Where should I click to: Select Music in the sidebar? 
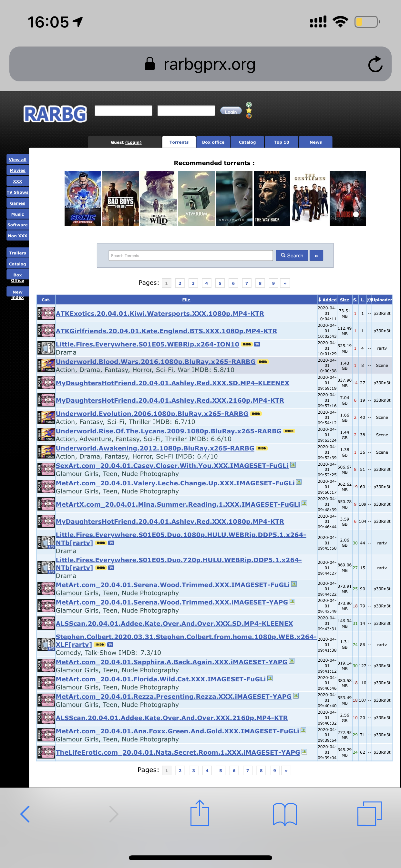[17, 214]
